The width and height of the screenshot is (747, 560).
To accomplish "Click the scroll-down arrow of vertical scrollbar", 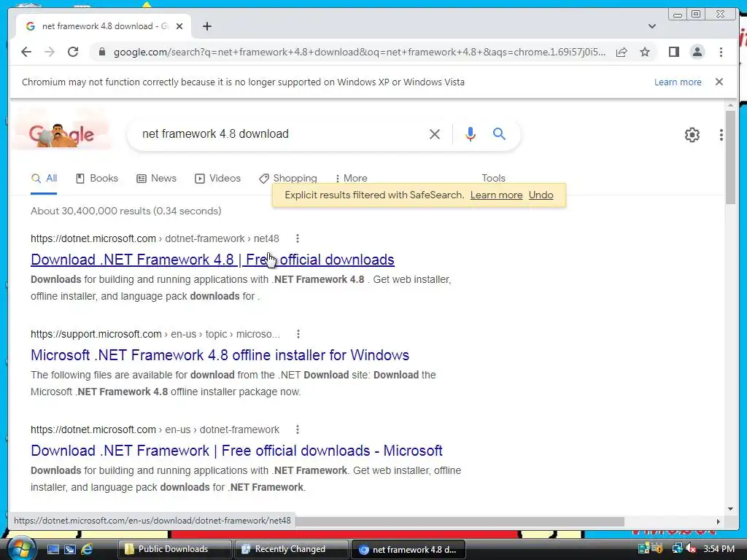I will point(730,509).
